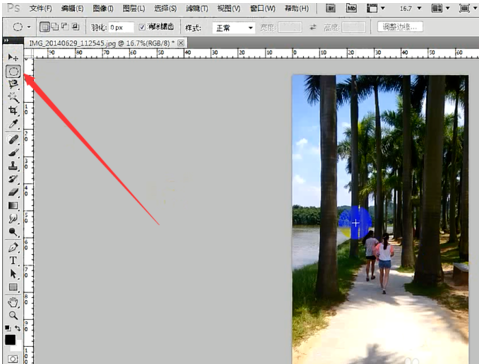Select the Elliptical Marquee tool
This screenshot has height=364, width=479.
point(13,71)
